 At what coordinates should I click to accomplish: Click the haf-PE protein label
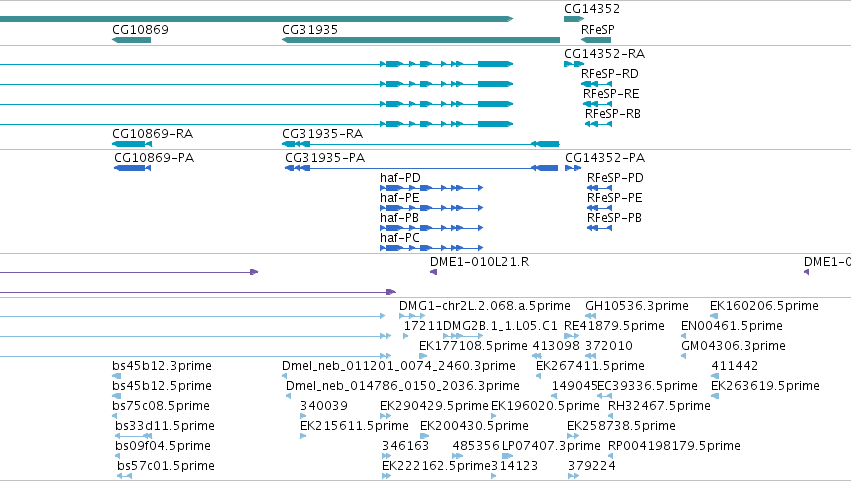[x=399, y=198]
